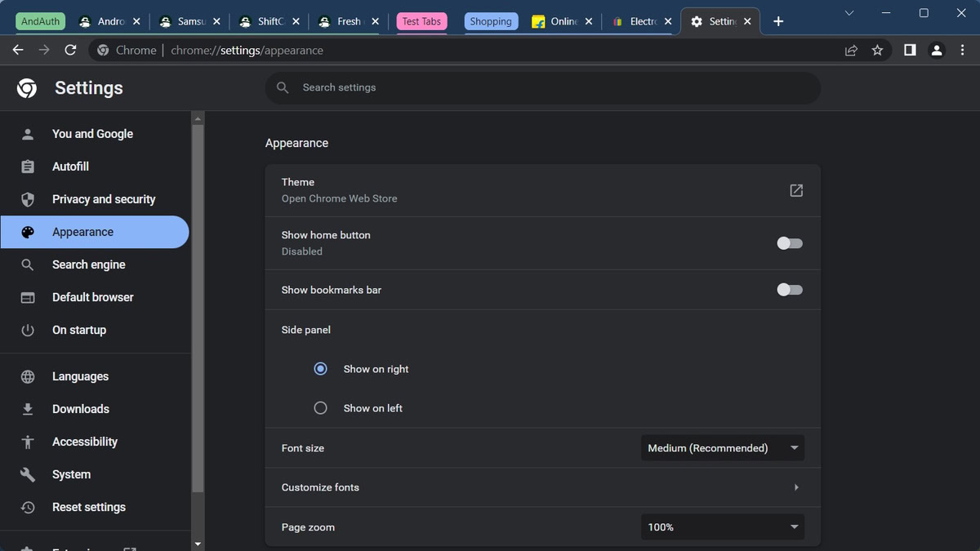The image size is (980, 551).
Task: Open Chrome three-dot menu
Action: click(962, 50)
